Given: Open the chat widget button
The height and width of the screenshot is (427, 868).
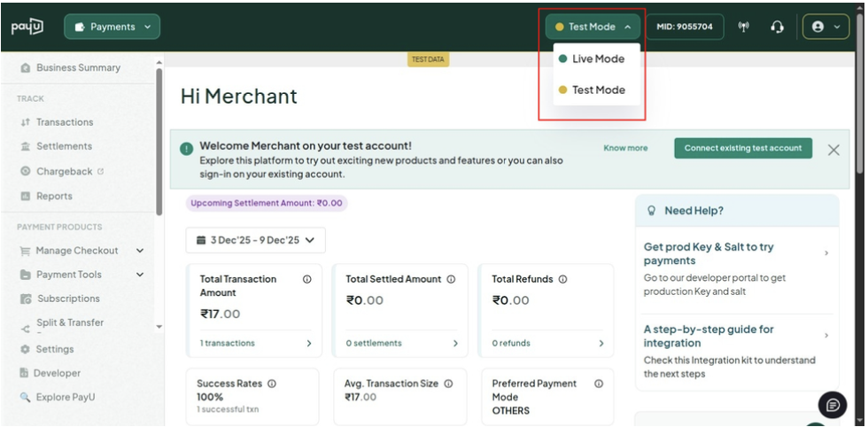Looking at the screenshot, I should (833, 406).
